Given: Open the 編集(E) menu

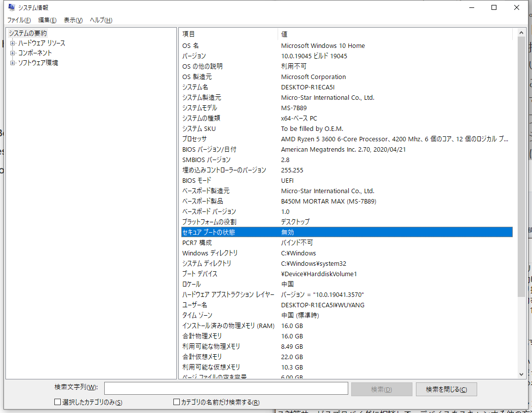Looking at the screenshot, I should [47, 20].
